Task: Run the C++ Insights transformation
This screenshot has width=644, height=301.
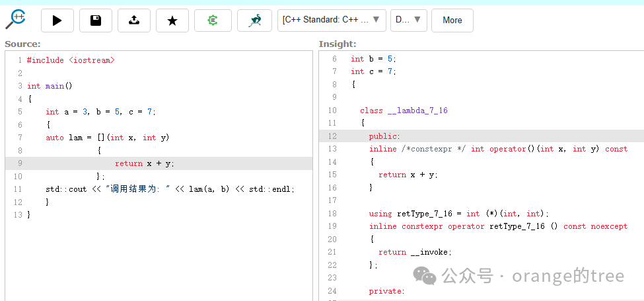Action: tap(57, 20)
